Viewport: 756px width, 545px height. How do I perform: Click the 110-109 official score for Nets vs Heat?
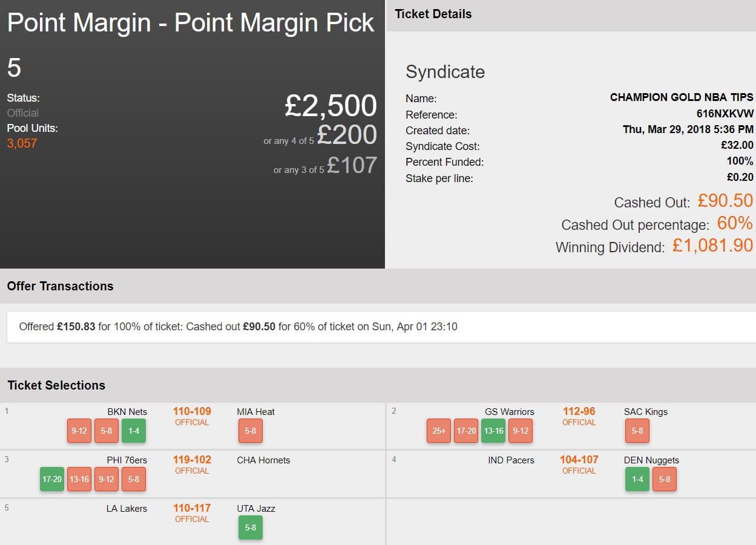[192, 411]
